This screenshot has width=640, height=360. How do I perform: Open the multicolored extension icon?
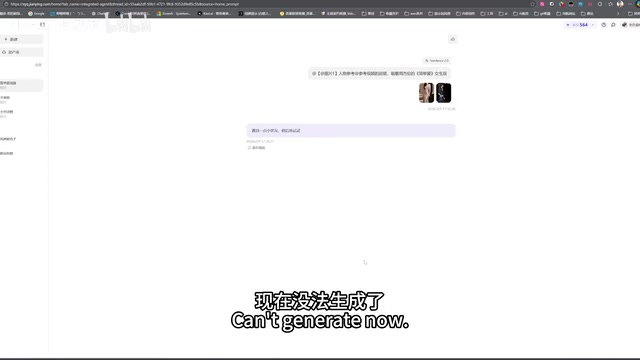[x=562, y=4]
